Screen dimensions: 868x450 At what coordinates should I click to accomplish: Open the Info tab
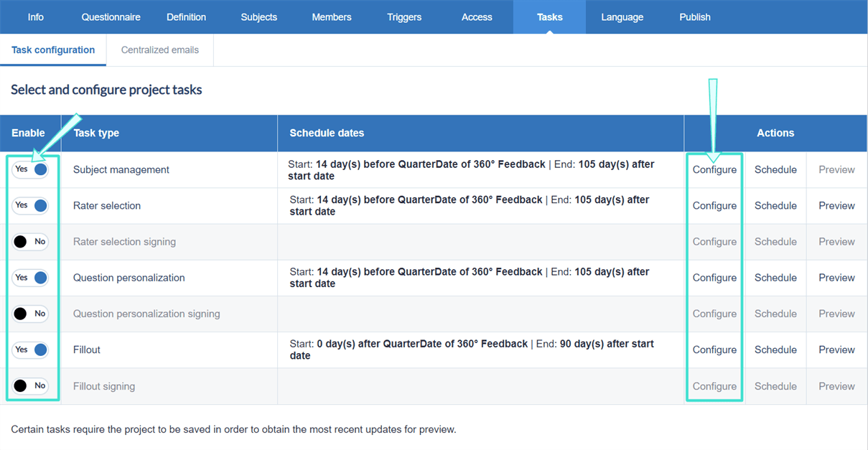[x=35, y=17]
